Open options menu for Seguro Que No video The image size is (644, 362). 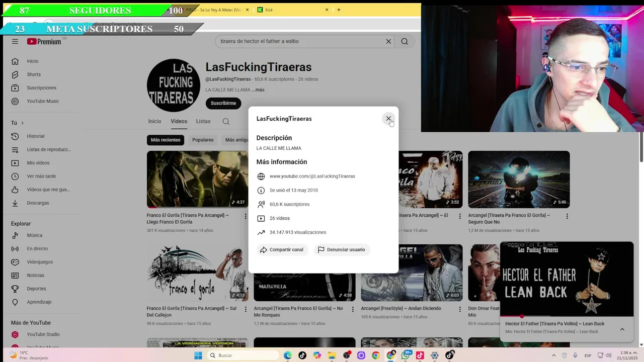tap(567, 216)
